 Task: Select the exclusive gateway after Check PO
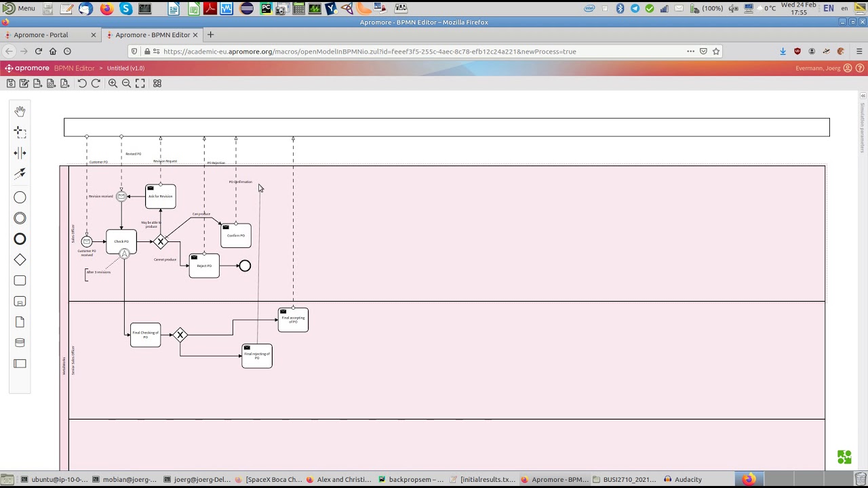(x=161, y=241)
